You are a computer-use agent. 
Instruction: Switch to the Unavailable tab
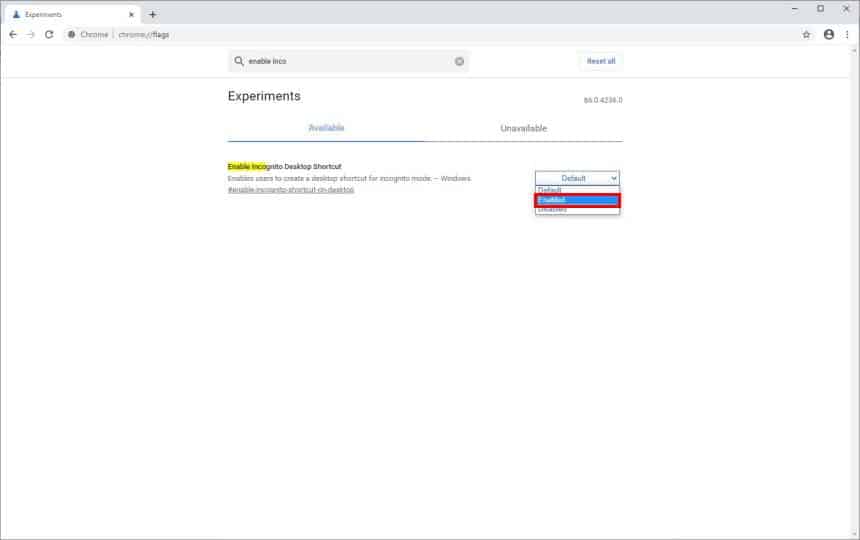click(x=524, y=128)
